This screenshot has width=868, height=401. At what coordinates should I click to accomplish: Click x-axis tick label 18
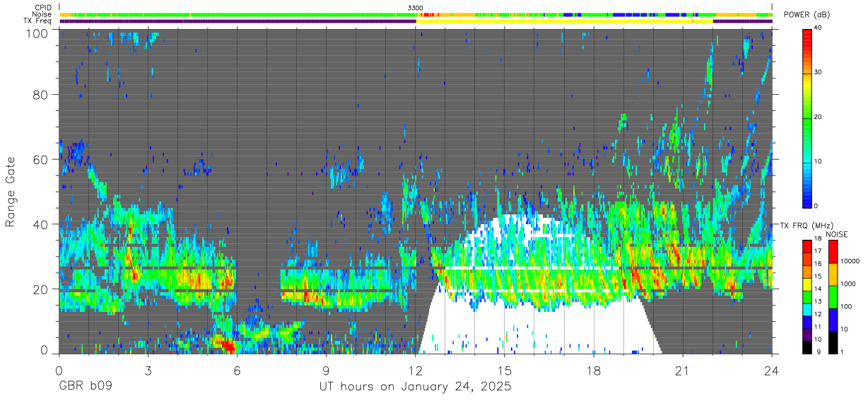click(594, 371)
